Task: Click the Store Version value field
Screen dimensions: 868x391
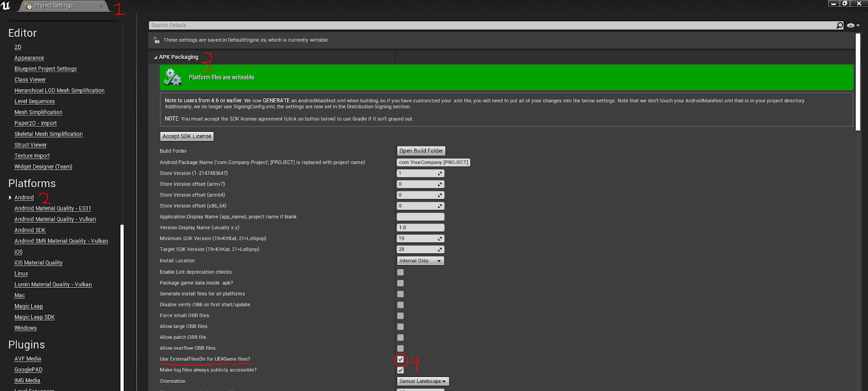Action: (420, 174)
